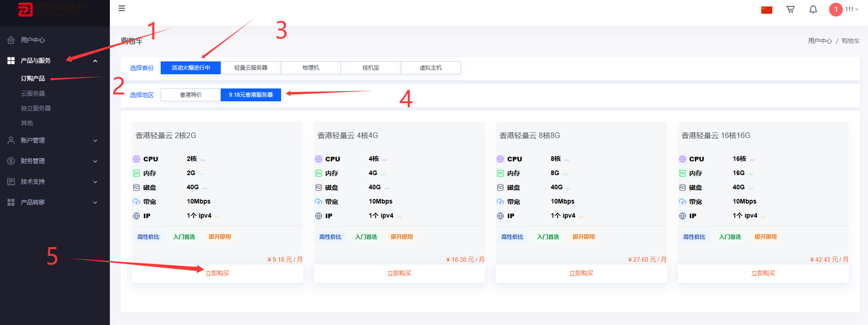This screenshot has width=868, height=325.
Task: Select the 轻量云服务器 tab
Action: pyautogui.click(x=251, y=68)
